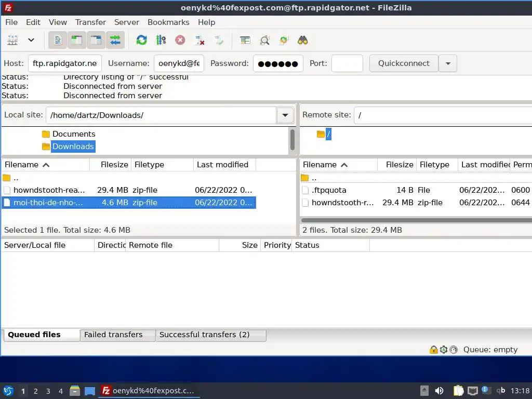Toggle transfer queue display
532x399 pixels.
(115, 41)
